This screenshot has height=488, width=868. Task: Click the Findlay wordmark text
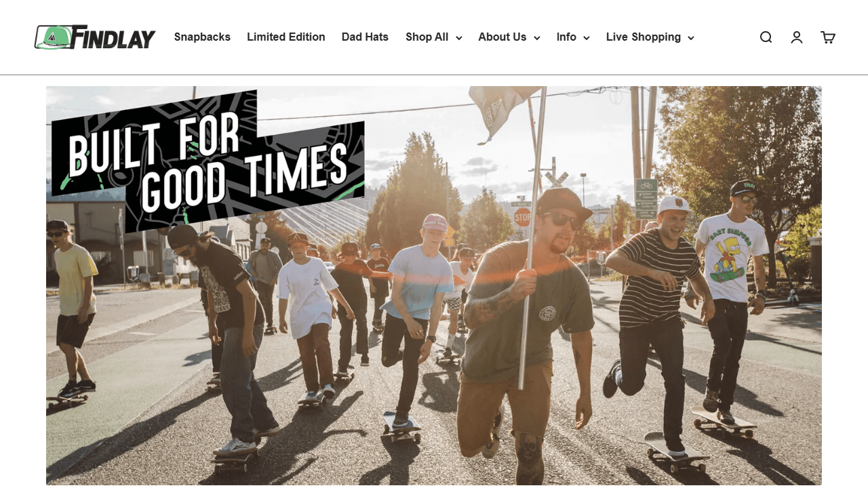click(x=115, y=37)
